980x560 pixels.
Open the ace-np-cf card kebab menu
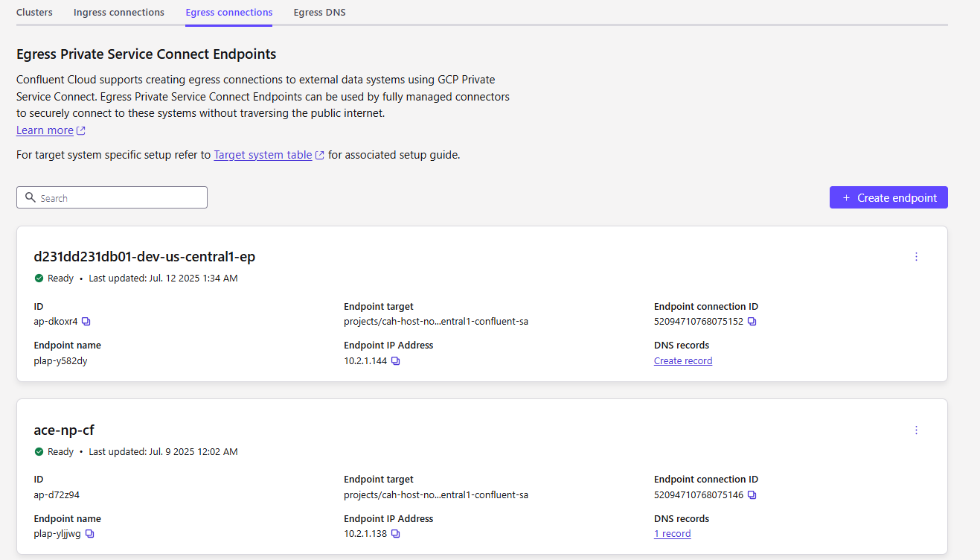coord(916,430)
